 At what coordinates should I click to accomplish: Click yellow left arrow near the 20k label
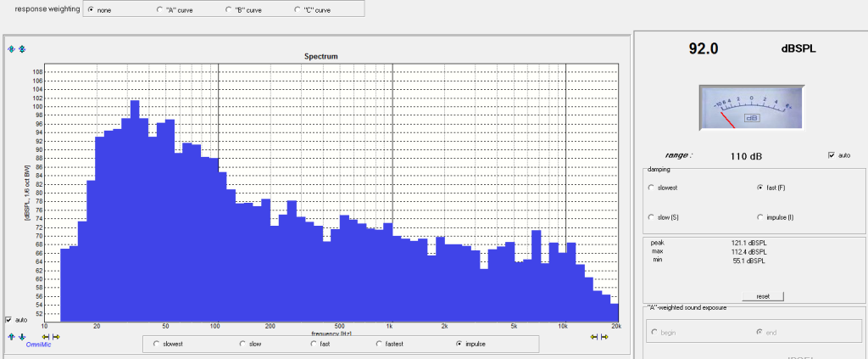point(594,336)
